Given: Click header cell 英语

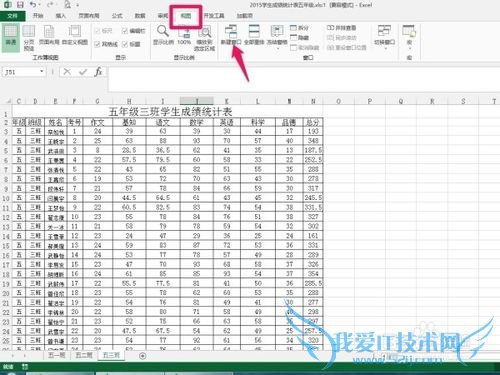Looking at the screenshot, I should [227, 122].
